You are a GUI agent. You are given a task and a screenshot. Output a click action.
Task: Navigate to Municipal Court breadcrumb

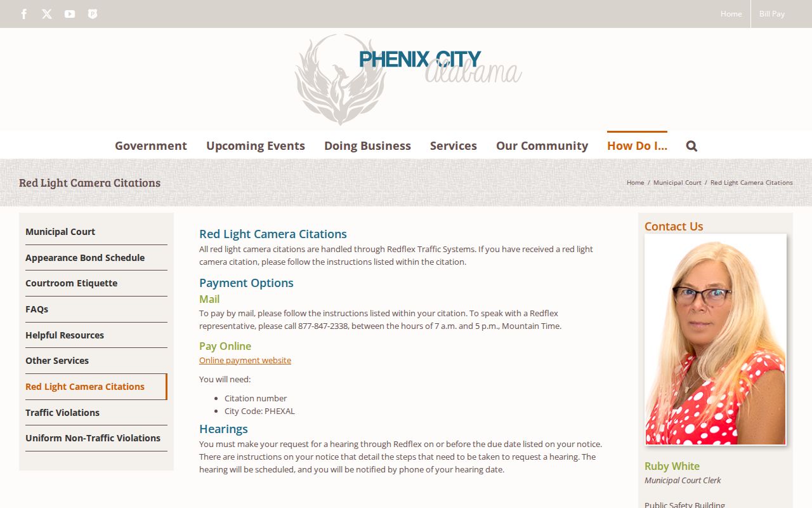tap(677, 182)
